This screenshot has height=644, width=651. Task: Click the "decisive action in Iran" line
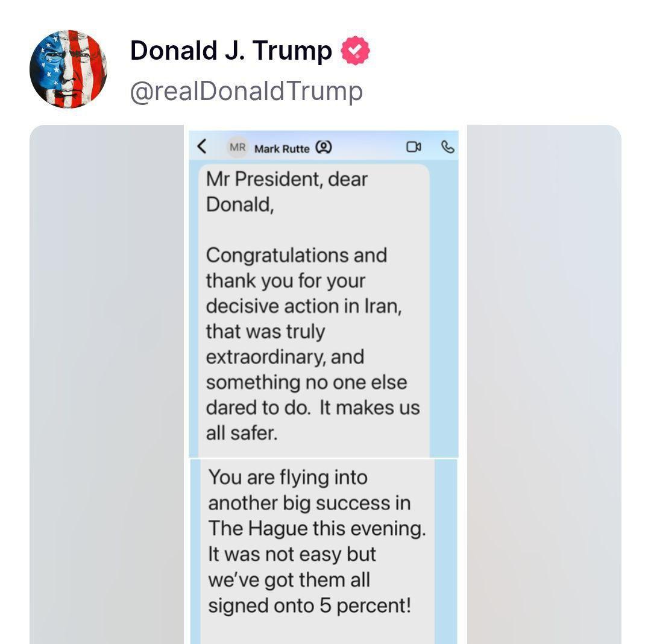303,306
